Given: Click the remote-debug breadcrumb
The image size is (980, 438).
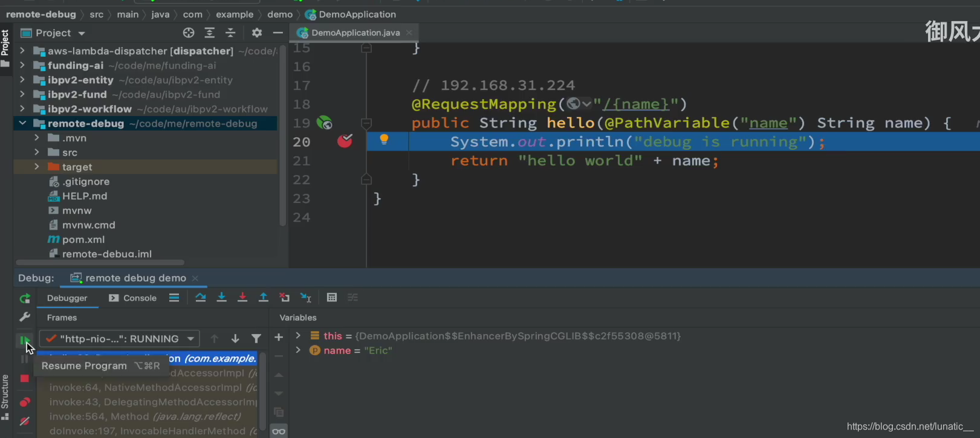Looking at the screenshot, I should (x=41, y=14).
